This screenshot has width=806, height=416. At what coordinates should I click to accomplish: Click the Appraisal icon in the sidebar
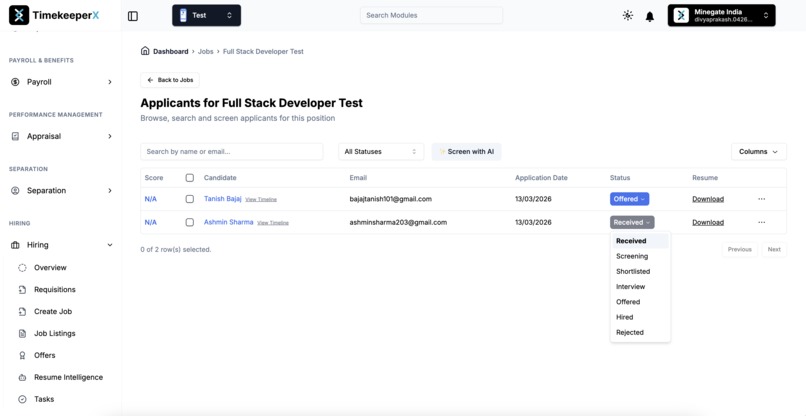15,136
